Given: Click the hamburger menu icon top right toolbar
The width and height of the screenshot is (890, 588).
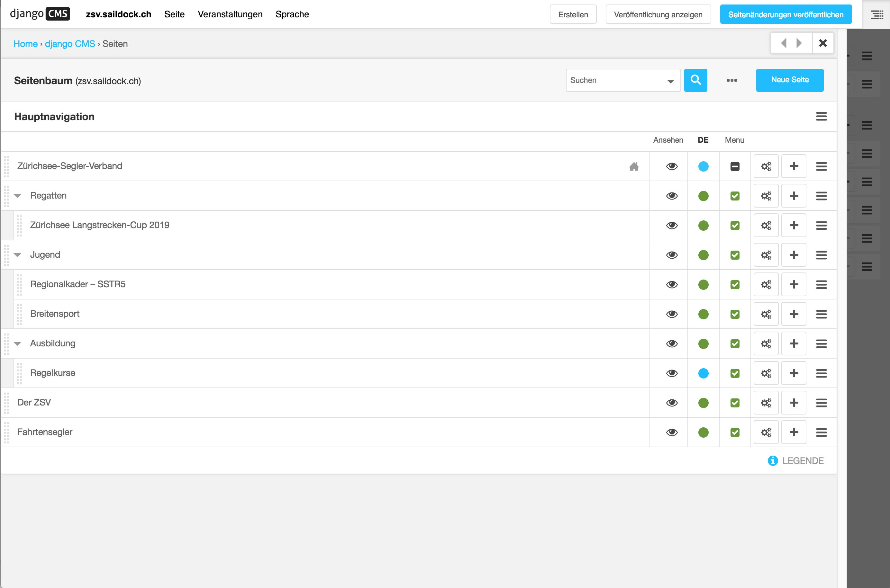Looking at the screenshot, I should 878,14.
